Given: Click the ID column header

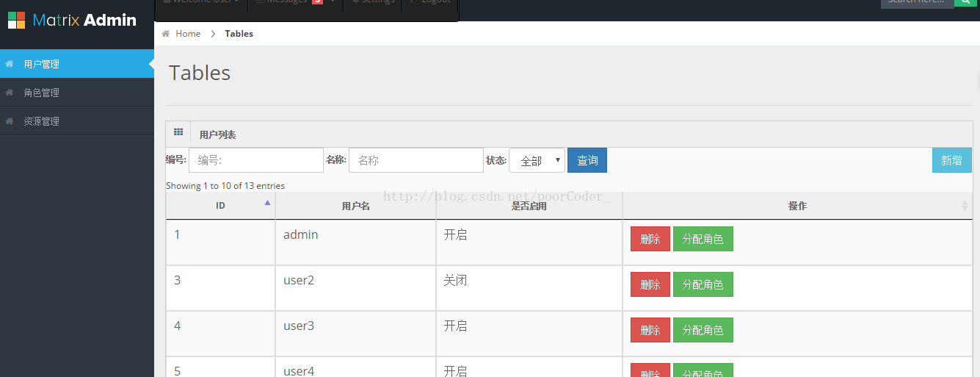Looking at the screenshot, I should point(220,206).
